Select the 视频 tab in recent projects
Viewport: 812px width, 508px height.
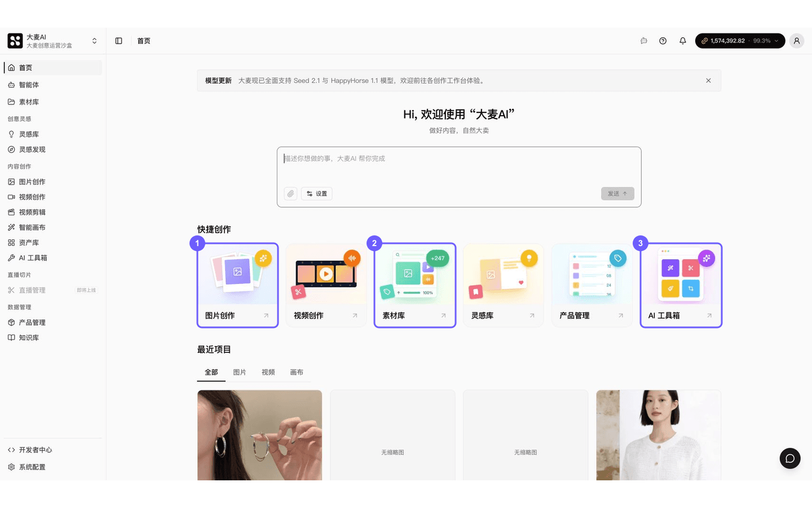tap(268, 373)
